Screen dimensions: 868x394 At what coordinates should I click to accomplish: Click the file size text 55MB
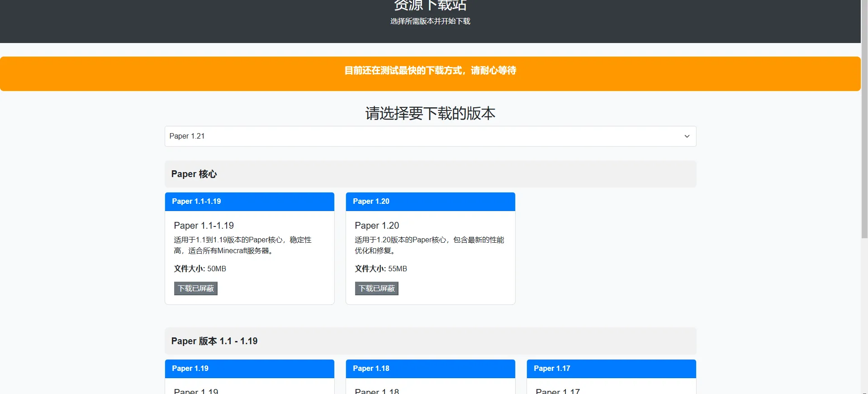[398, 269]
